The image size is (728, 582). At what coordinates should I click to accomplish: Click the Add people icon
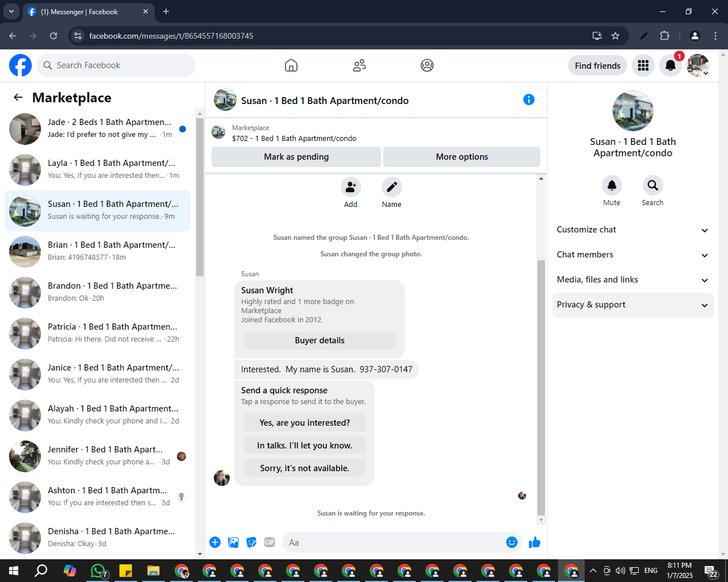pos(351,187)
